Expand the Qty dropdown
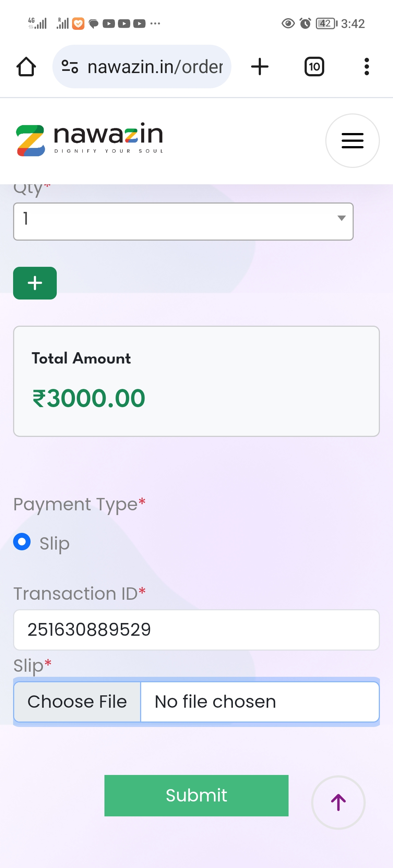 tap(183, 221)
